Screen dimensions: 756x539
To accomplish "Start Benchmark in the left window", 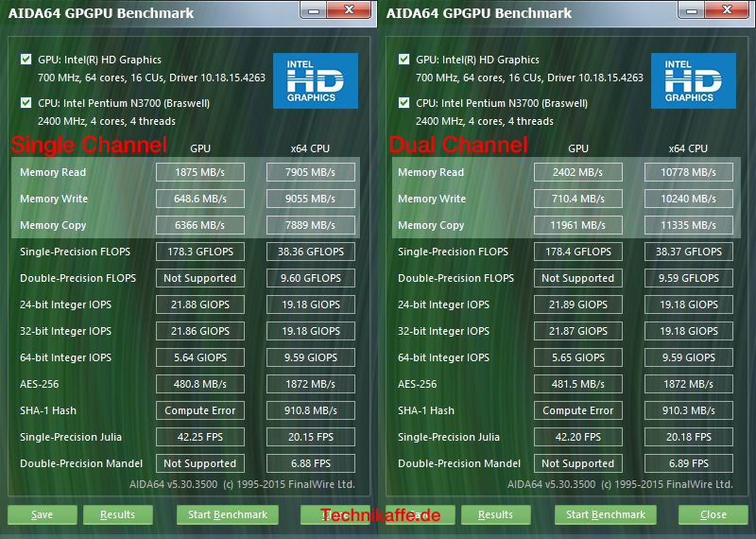I will point(228,514).
